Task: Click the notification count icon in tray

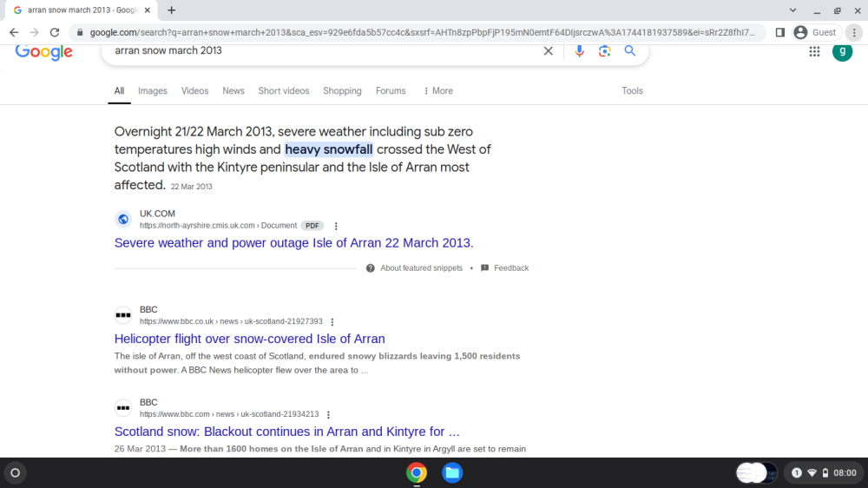Action: click(797, 473)
